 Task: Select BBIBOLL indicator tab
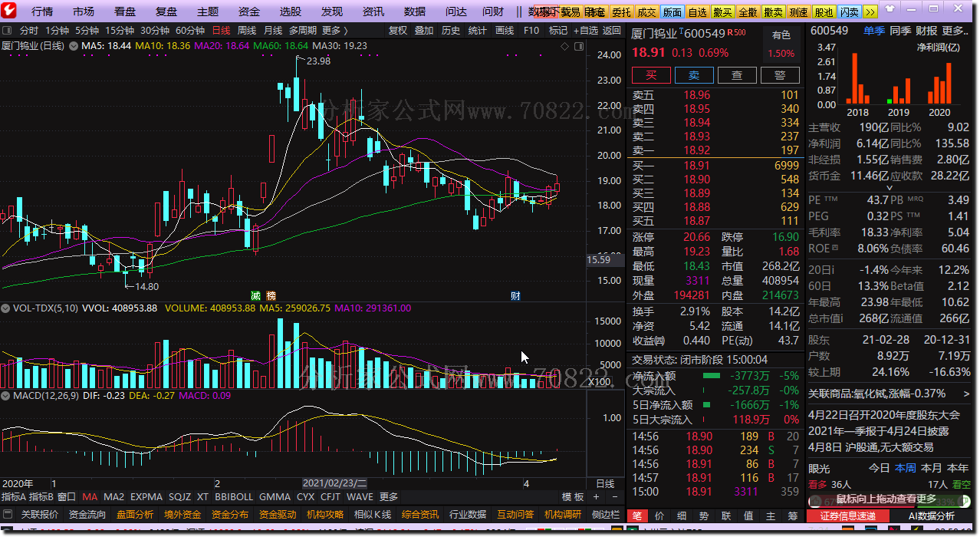coord(234,497)
